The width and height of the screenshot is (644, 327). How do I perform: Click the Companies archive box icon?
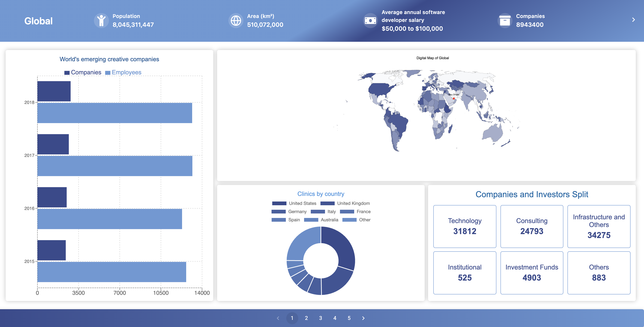coord(505,21)
